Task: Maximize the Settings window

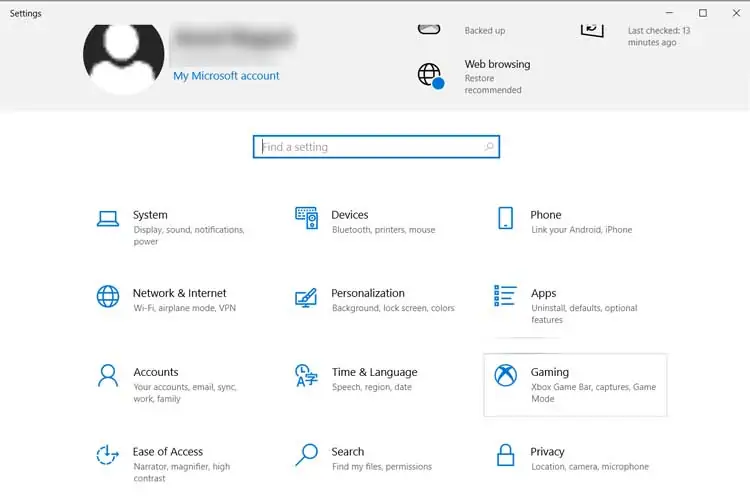Action: 703,13
